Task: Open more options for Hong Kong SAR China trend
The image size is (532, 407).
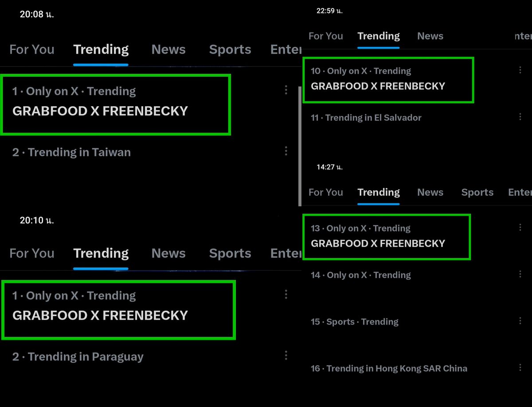Action: point(520,368)
